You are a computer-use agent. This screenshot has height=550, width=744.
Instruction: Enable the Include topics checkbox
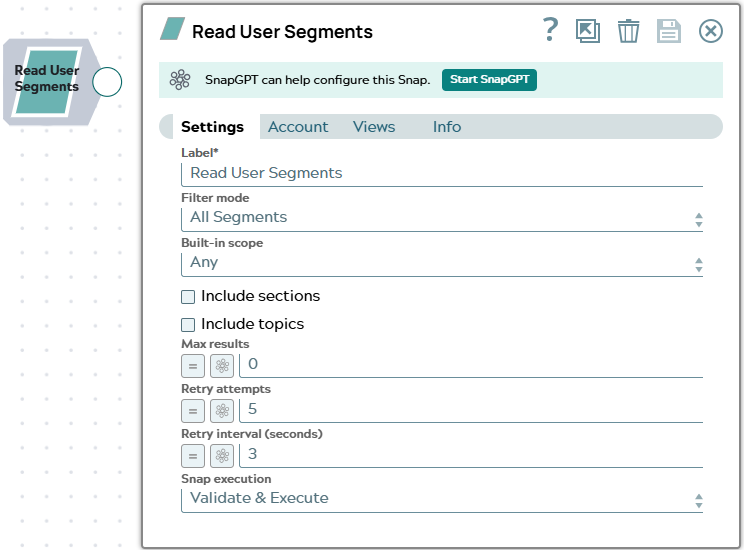coord(188,325)
